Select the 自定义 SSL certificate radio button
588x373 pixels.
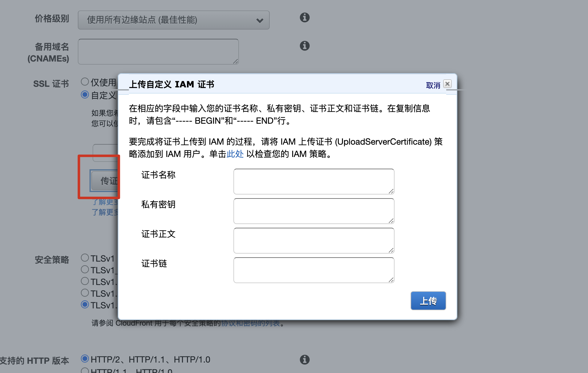[85, 95]
